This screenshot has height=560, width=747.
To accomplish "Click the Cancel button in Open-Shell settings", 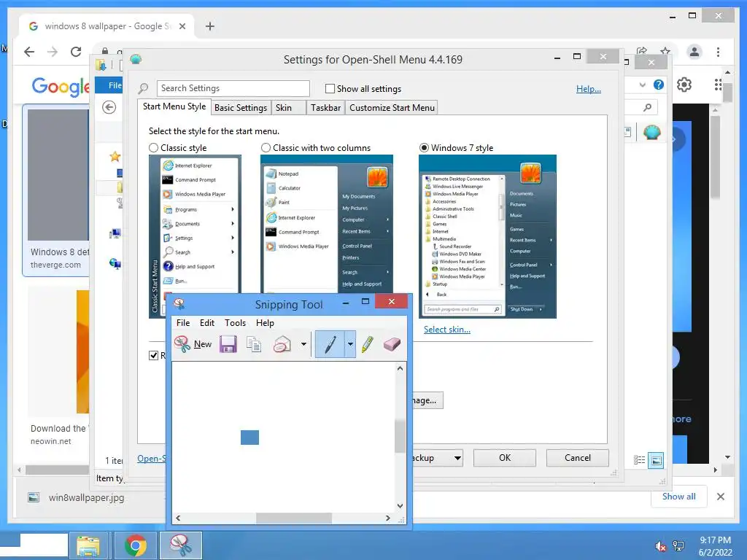I will [578, 458].
